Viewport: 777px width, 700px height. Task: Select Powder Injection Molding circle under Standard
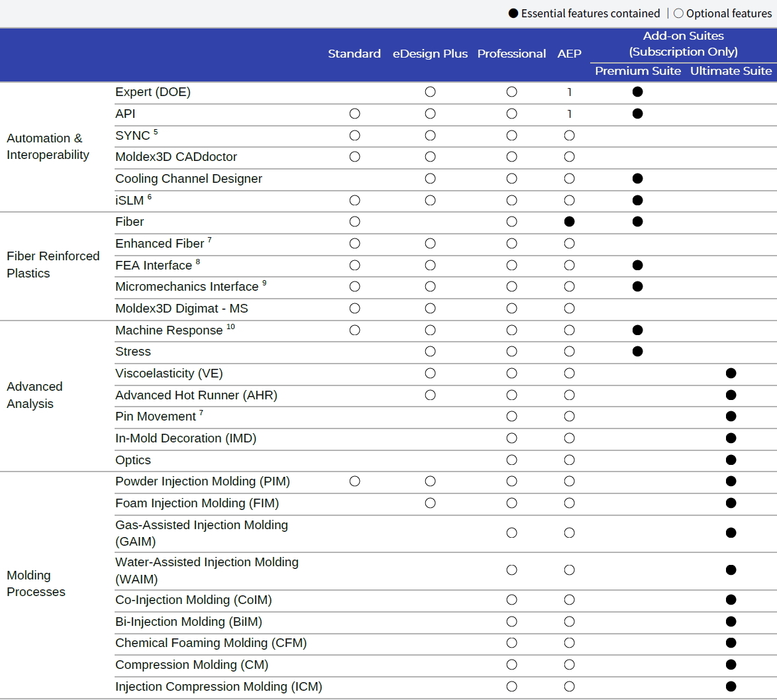point(354,481)
